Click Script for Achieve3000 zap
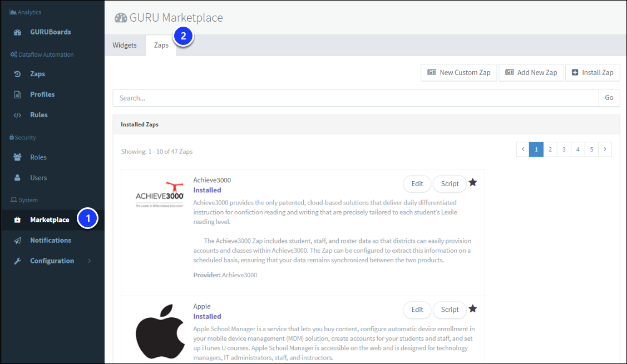Image resolution: width=627 pixels, height=364 pixels. (x=450, y=184)
